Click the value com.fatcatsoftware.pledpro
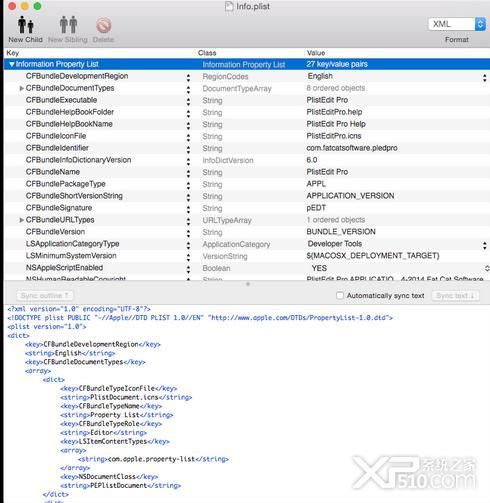 click(352, 148)
